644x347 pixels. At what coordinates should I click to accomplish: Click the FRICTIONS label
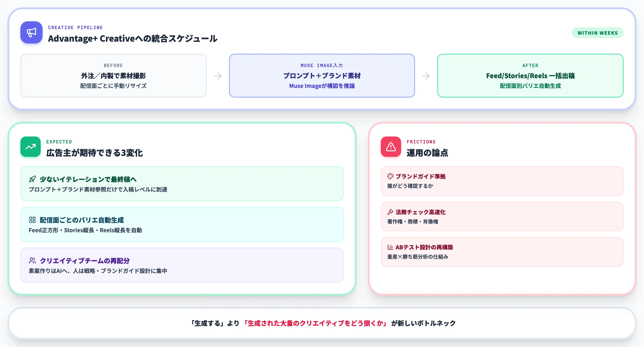[421, 142]
